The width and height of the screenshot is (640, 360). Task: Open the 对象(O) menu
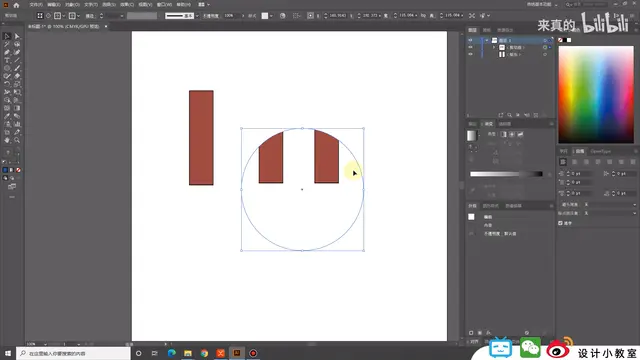coord(72,4)
